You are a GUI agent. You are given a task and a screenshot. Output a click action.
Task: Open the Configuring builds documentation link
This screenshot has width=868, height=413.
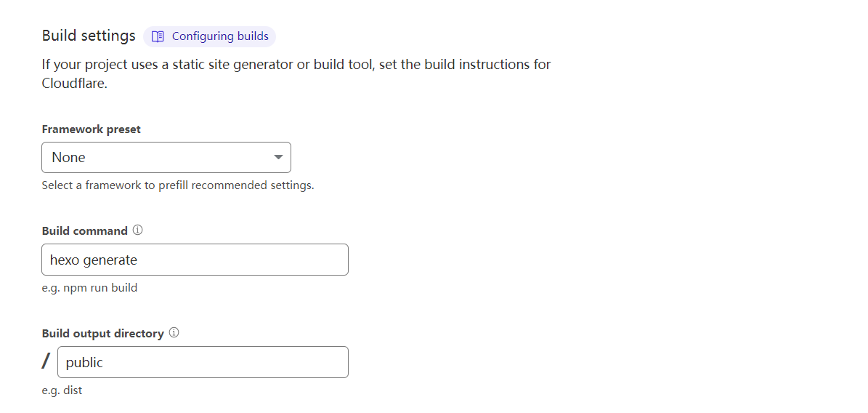coord(219,36)
